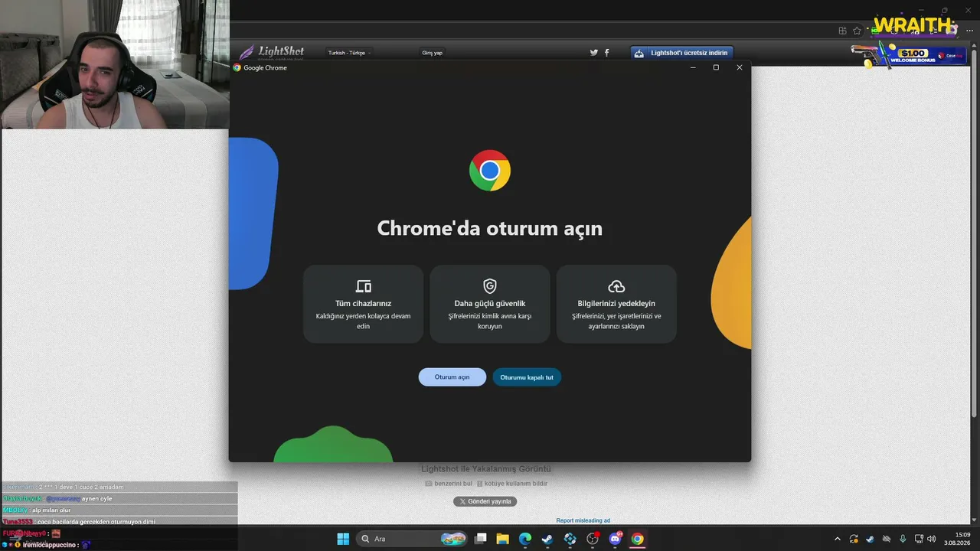Open network settings from the system tray
Screen dimensions: 980x551
(919, 539)
